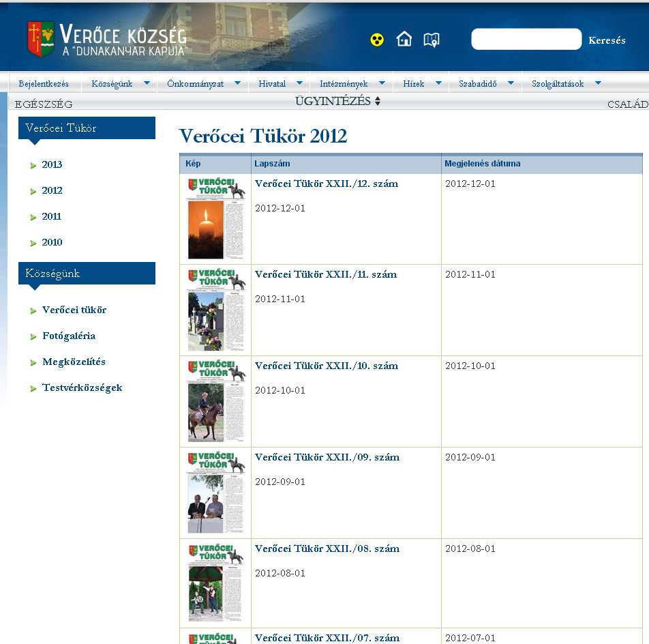Focus the search input field
The image size is (649, 644).
pyautogui.click(x=526, y=40)
